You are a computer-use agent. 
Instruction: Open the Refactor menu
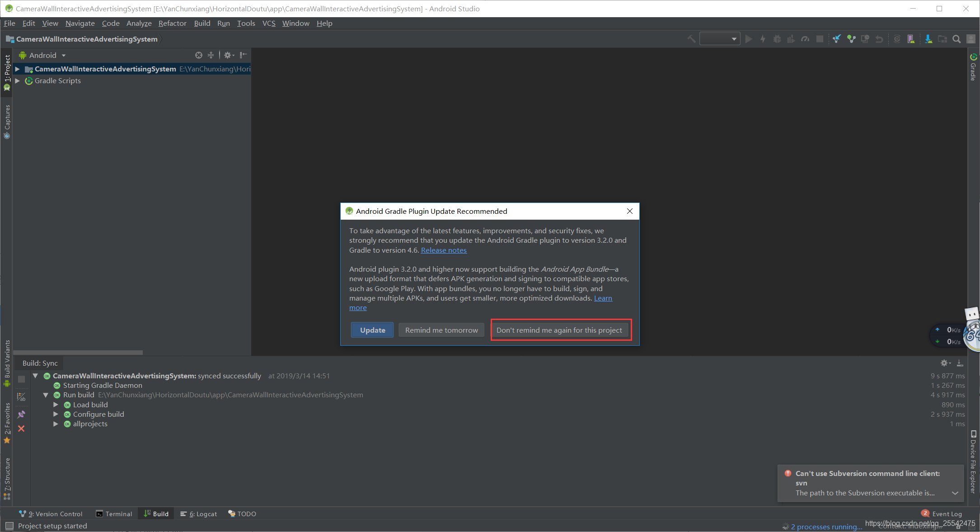click(172, 23)
